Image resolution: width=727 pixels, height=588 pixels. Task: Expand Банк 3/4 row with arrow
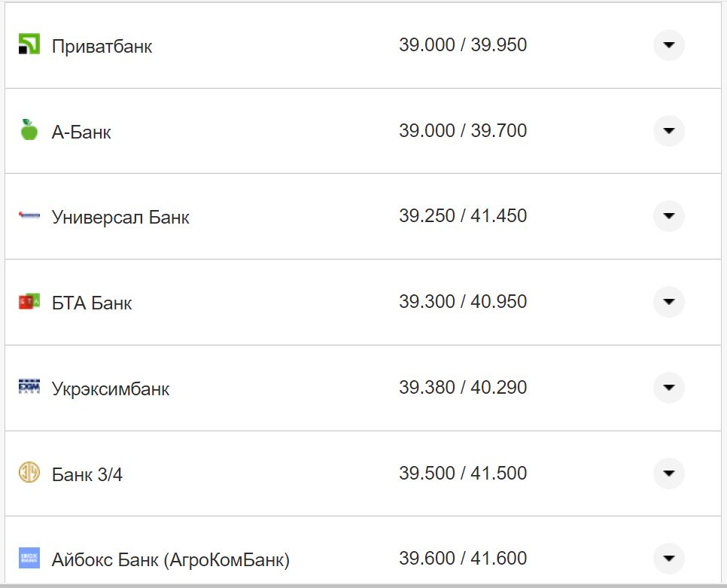tap(668, 474)
